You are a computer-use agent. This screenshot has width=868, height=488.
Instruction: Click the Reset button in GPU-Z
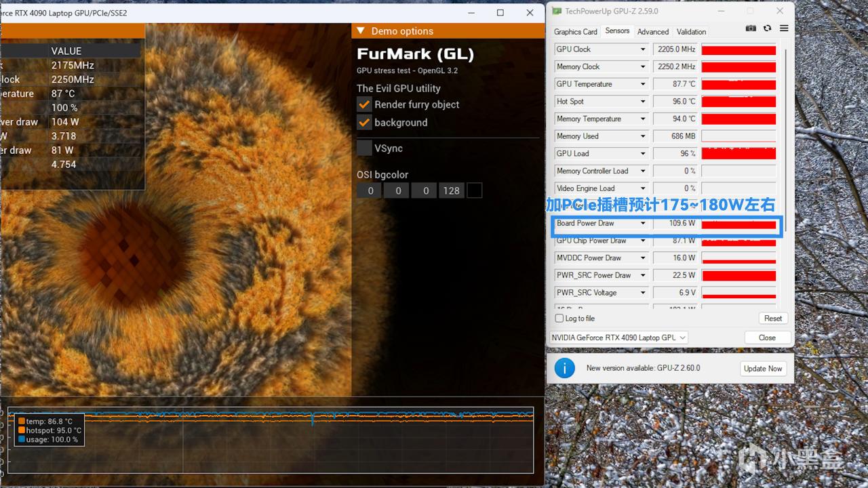click(x=773, y=319)
